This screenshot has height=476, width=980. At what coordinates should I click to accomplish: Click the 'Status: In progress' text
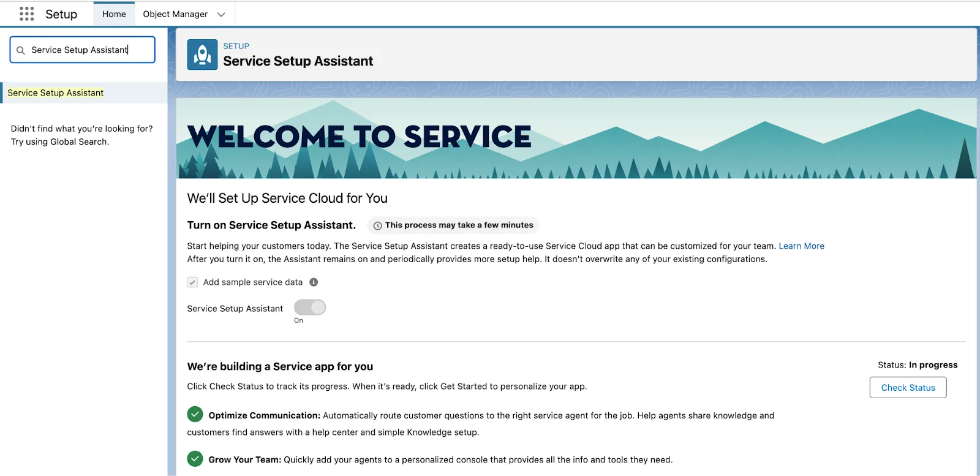(x=918, y=365)
